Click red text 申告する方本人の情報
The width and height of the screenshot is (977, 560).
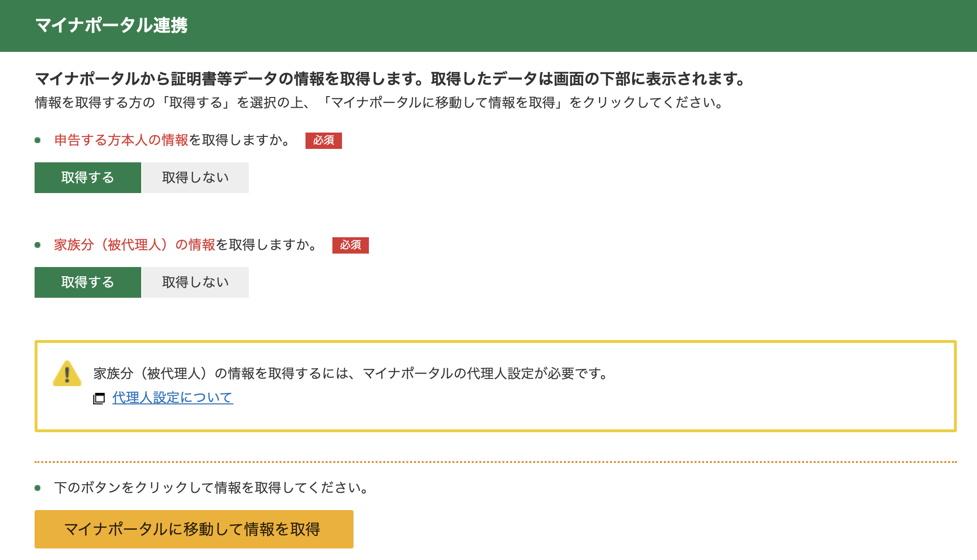click(121, 140)
